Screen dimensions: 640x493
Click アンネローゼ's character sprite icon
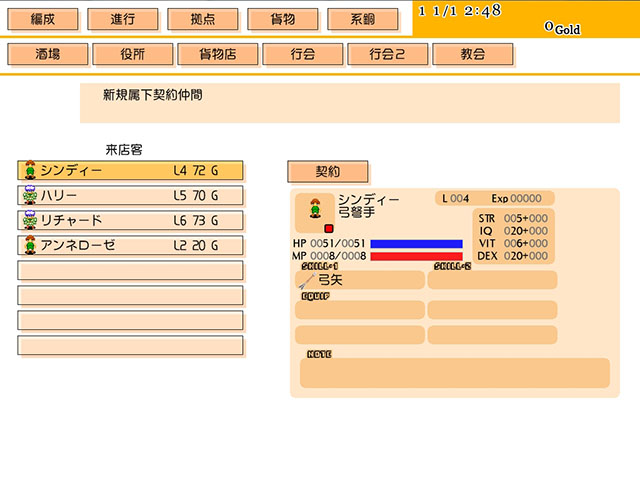click(30, 245)
